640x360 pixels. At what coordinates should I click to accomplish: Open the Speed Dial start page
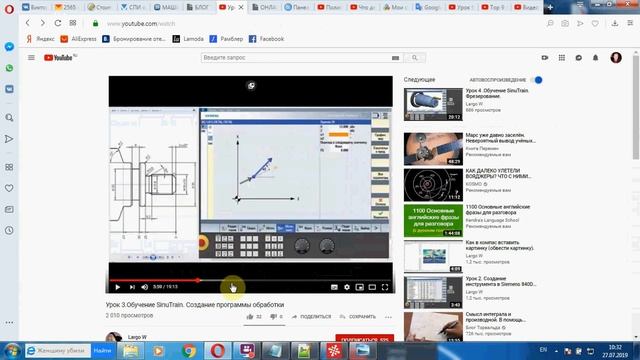pos(73,23)
